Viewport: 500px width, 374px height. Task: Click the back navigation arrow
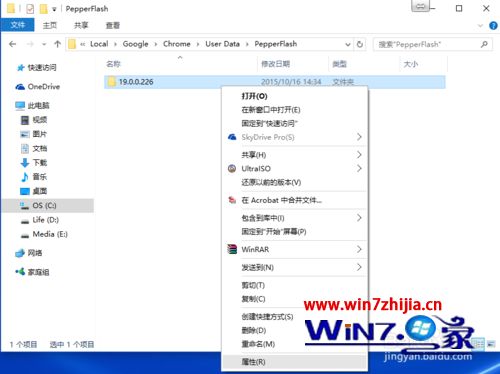13,44
